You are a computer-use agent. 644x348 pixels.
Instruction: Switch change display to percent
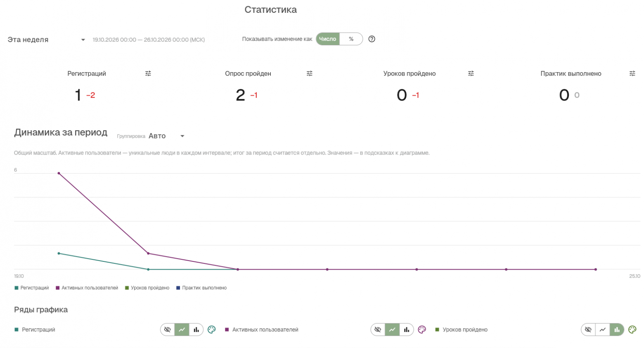point(351,39)
